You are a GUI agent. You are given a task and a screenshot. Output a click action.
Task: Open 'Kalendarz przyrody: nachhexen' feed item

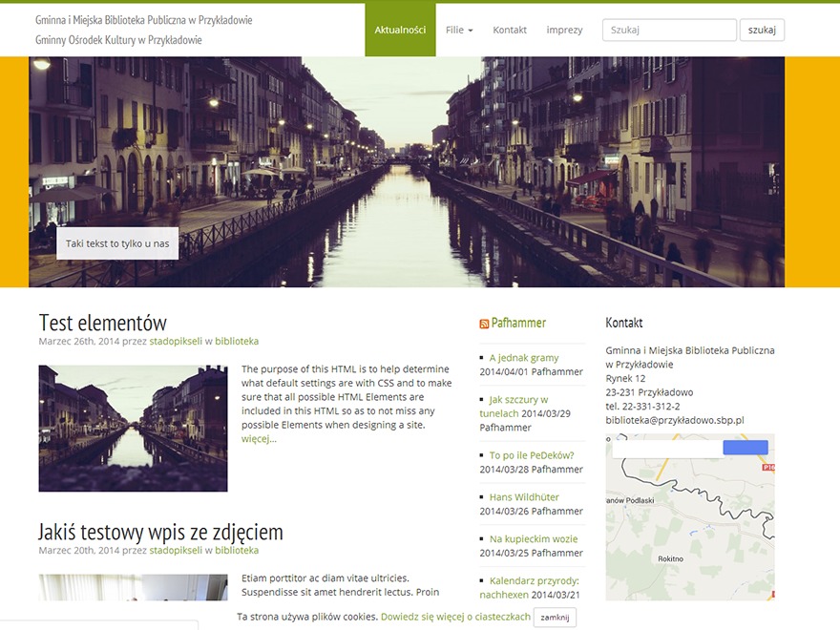tap(529, 588)
